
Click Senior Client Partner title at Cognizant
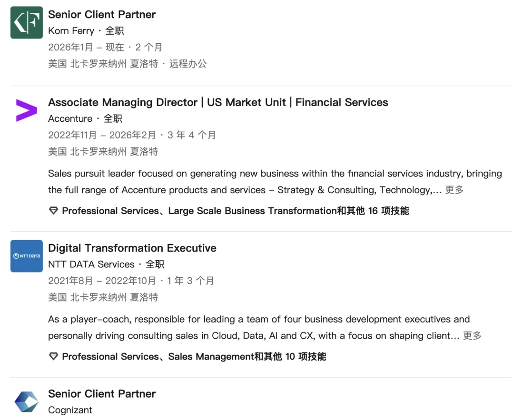click(102, 394)
